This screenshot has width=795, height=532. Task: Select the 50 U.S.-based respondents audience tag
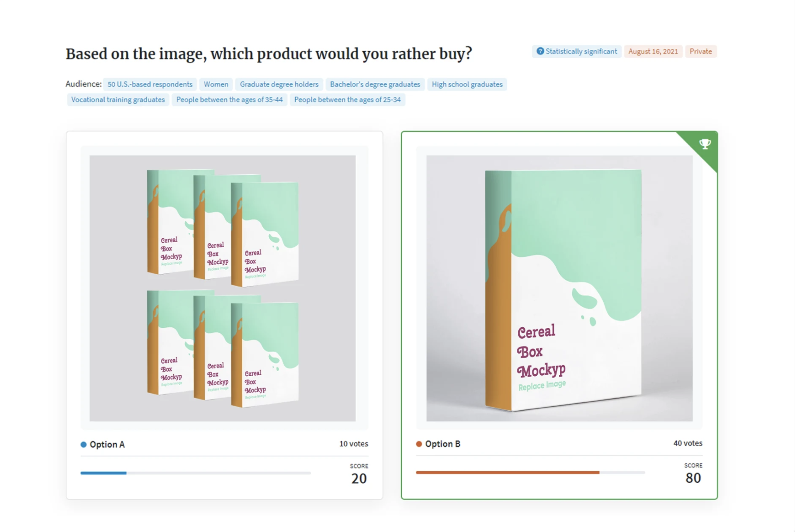150,84
